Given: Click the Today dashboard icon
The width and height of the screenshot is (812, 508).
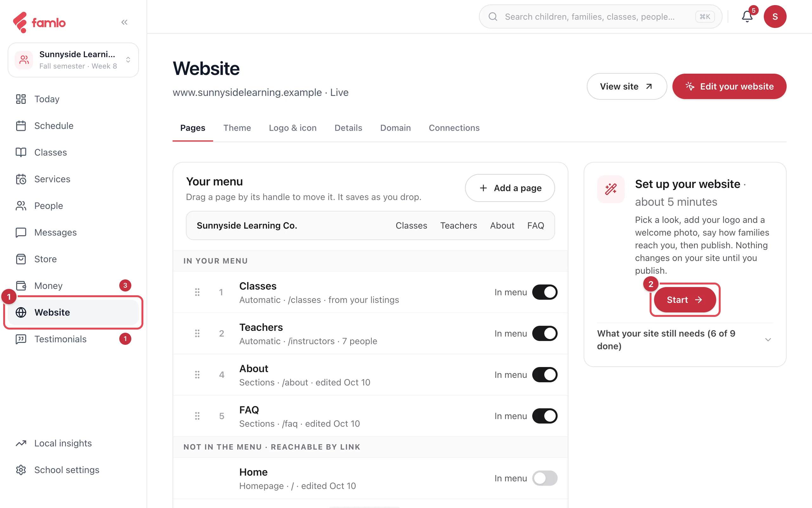Looking at the screenshot, I should click(21, 99).
